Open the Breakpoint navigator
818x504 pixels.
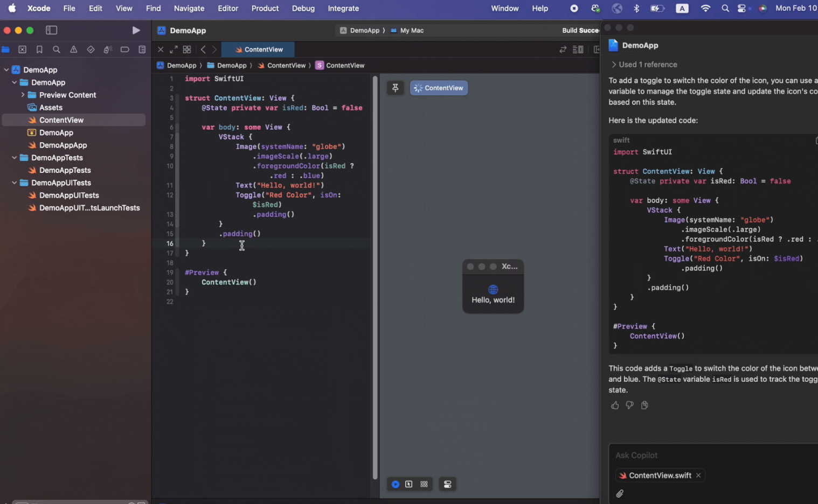coord(125,50)
